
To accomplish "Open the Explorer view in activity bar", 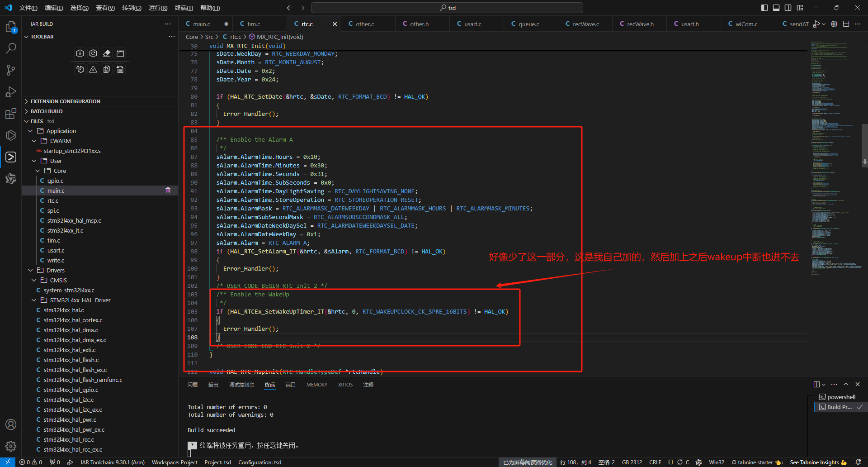I will pyautogui.click(x=11, y=28).
